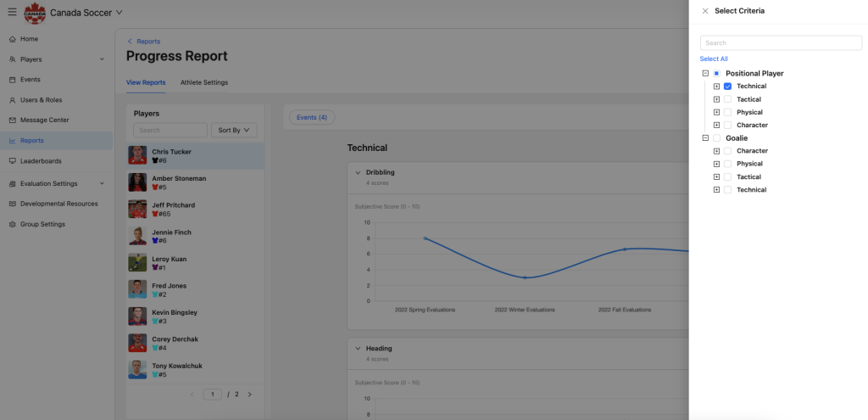This screenshot has height=420, width=868.
Task: Click the Select All link
Action: click(x=714, y=59)
